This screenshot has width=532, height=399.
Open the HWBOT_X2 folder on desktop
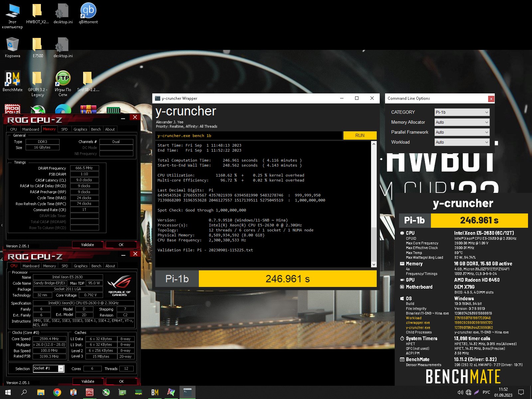tap(37, 14)
